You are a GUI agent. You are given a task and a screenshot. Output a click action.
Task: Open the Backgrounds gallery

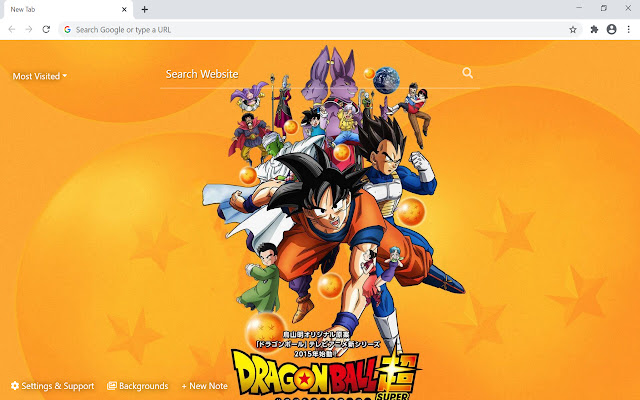[138, 386]
